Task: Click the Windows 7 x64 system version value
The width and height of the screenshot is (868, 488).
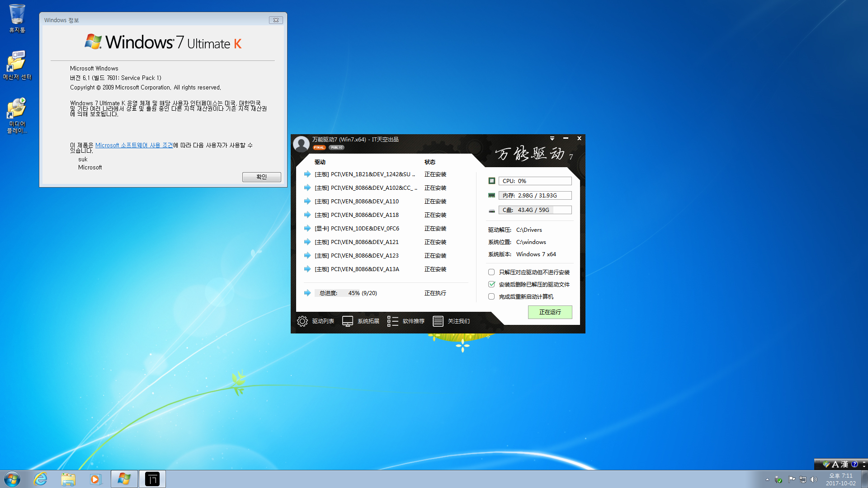Action: [536, 254]
